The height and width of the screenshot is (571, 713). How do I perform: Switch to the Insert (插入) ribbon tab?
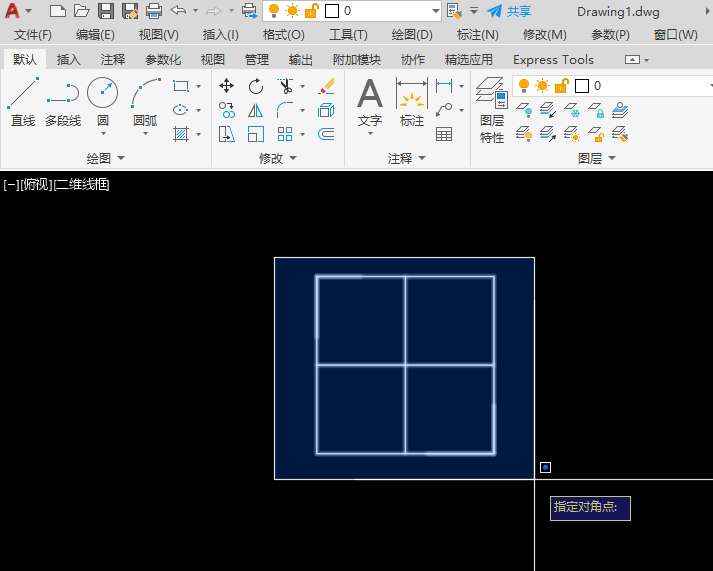click(69, 60)
